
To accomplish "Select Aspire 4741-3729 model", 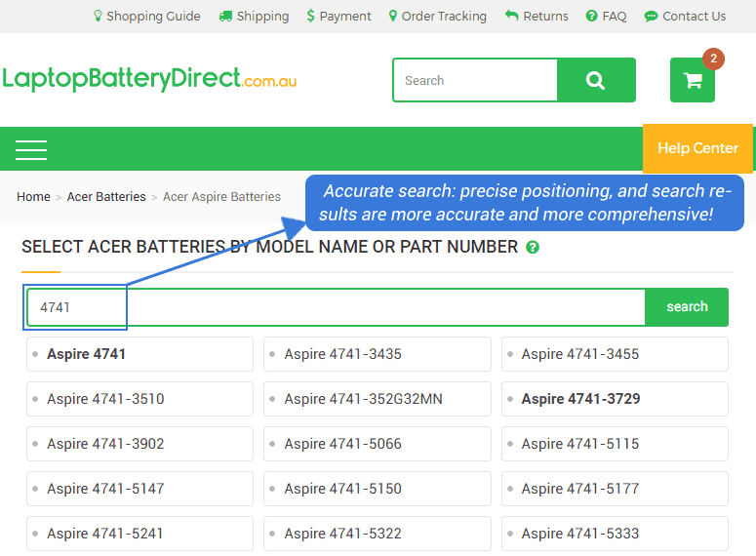I will click(x=615, y=399).
